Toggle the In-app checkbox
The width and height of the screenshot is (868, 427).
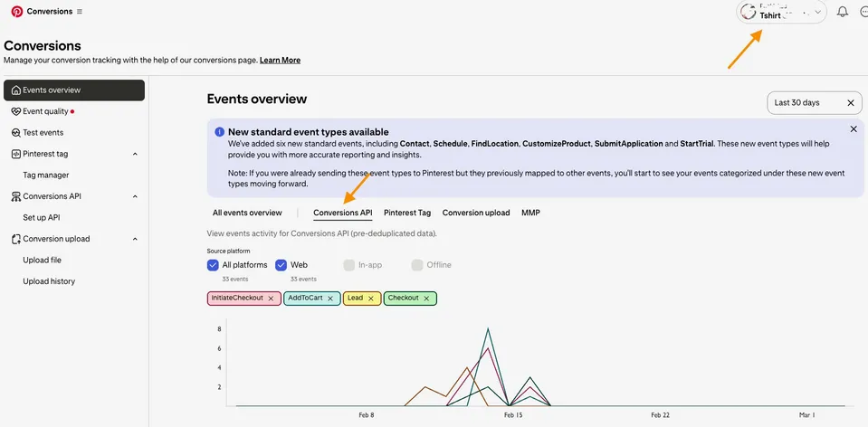[x=348, y=265]
